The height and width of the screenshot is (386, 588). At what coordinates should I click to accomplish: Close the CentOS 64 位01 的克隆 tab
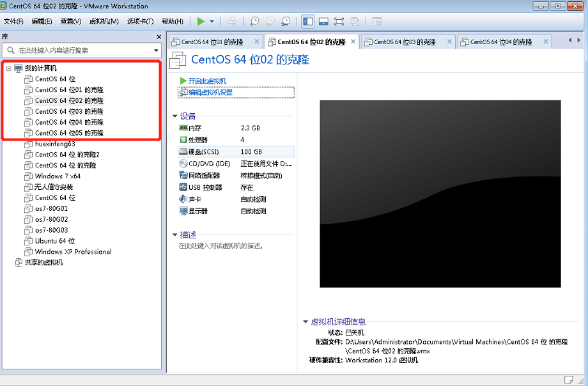click(256, 42)
